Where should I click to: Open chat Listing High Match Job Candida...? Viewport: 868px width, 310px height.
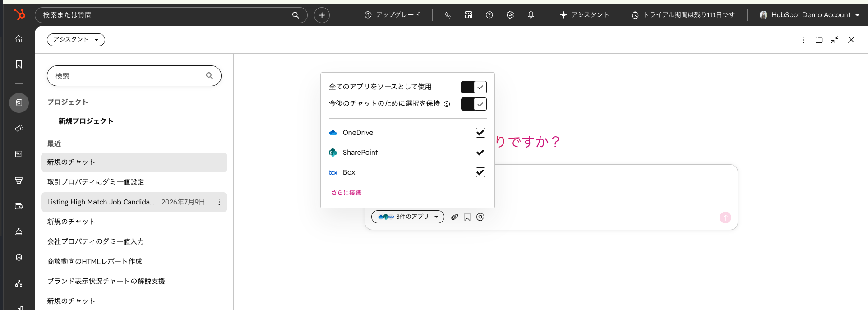click(101, 202)
